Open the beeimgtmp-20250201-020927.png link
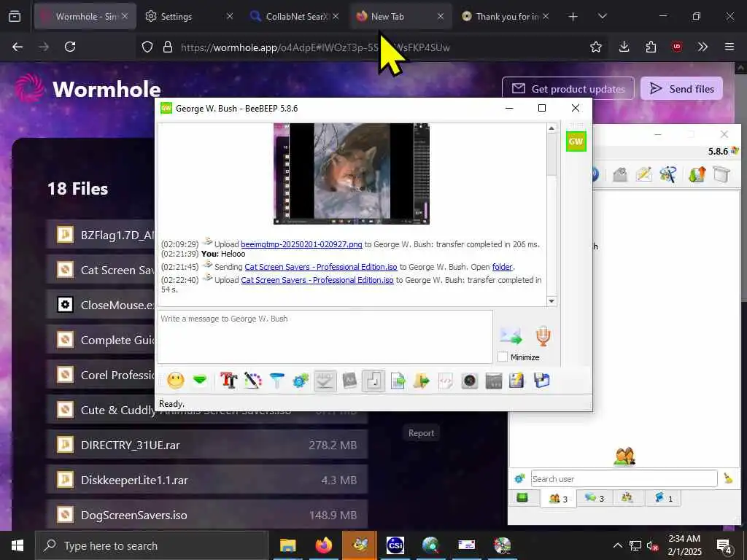747x560 pixels. tap(301, 244)
